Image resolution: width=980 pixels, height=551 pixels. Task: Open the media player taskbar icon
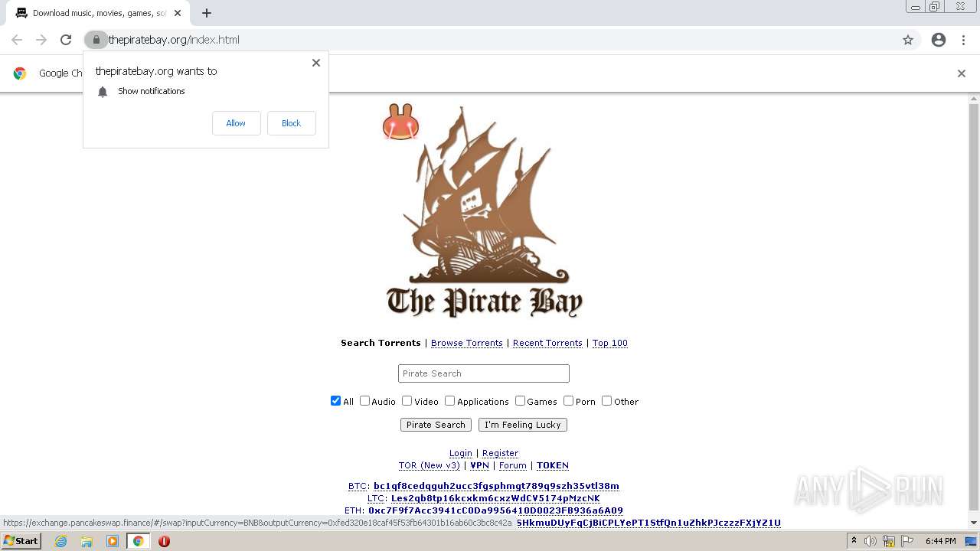[x=113, y=541]
